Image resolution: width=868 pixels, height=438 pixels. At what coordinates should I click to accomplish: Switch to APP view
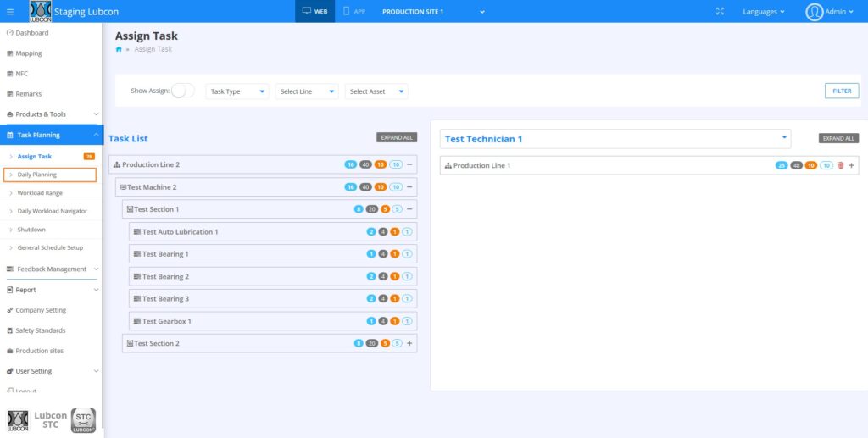(353, 12)
